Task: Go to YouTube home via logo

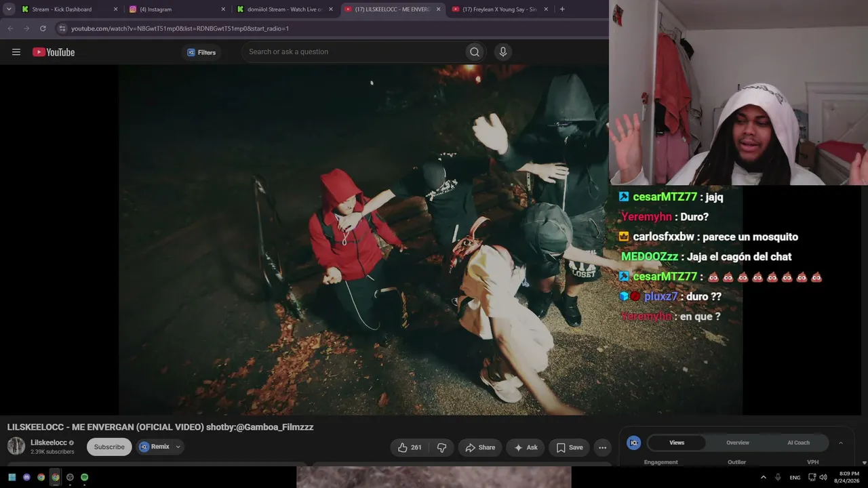Action: 54,52
